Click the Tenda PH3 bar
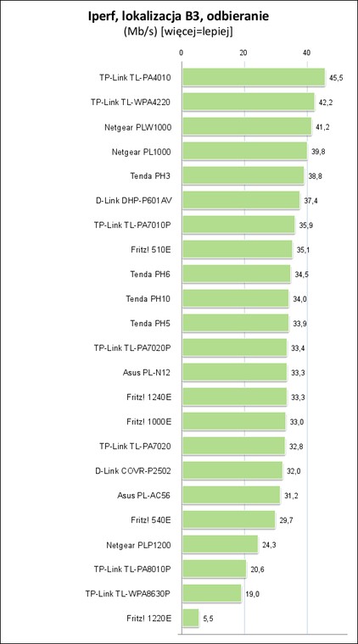Image resolution: width=358 pixels, height=644 pixels. [243, 175]
